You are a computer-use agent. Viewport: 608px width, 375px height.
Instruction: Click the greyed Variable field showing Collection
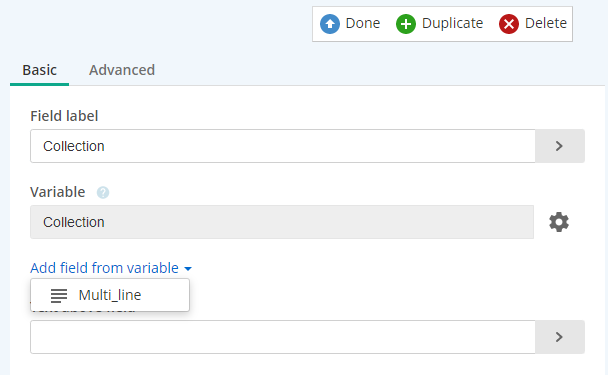click(282, 222)
